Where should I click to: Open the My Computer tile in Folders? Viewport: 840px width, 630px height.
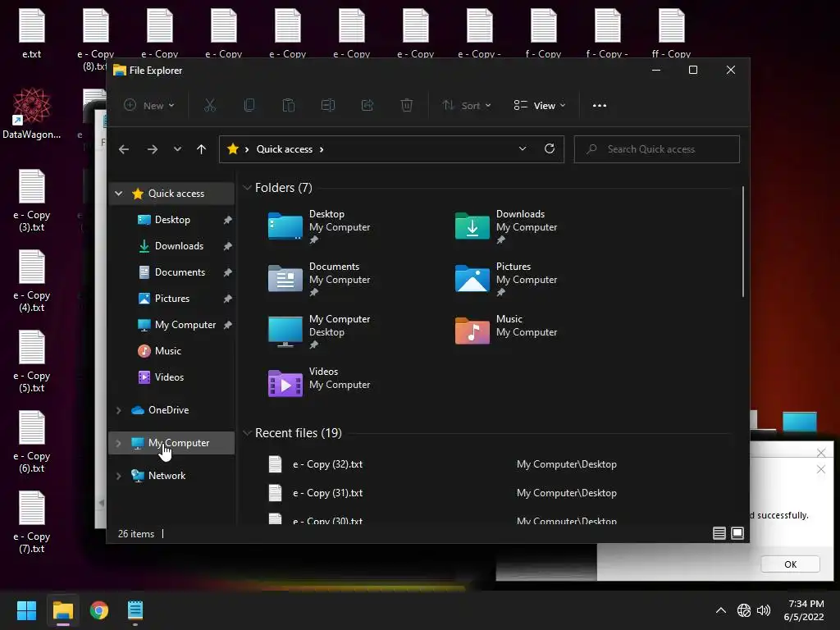click(320, 332)
